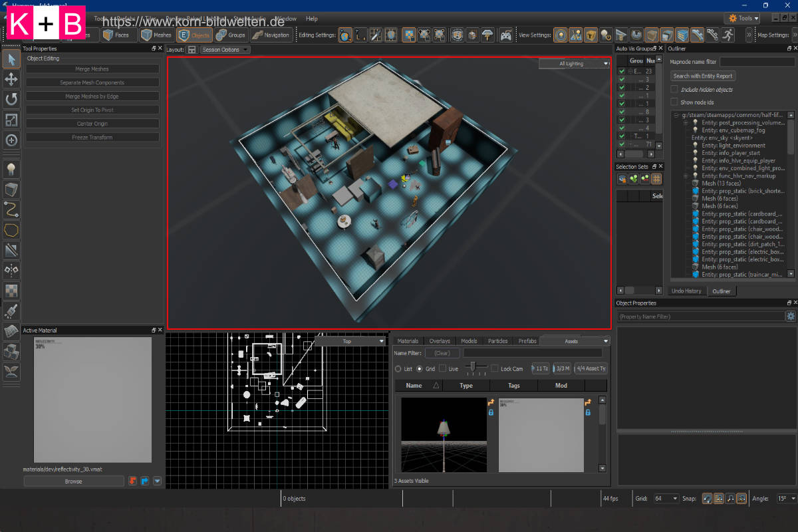Open settings gear in Object Properties

(790, 317)
